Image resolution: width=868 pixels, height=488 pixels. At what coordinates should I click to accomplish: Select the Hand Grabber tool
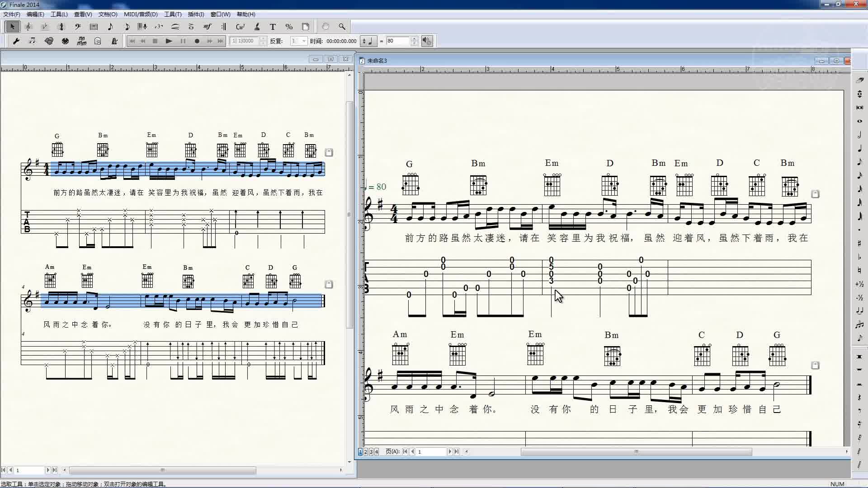(x=325, y=27)
